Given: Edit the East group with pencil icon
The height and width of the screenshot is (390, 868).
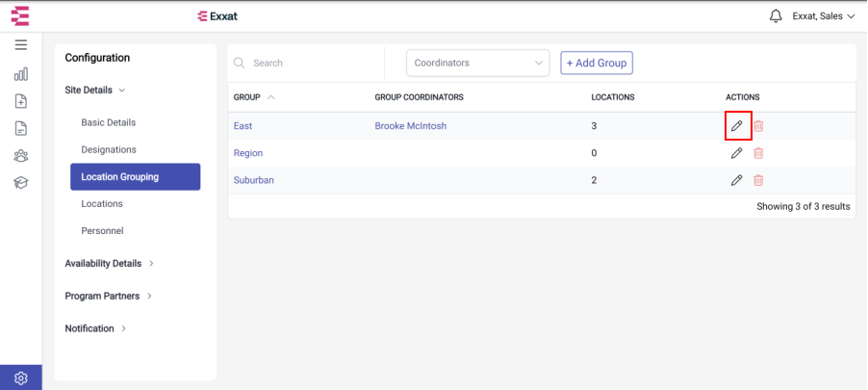Looking at the screenshot, I should (736, 126).
